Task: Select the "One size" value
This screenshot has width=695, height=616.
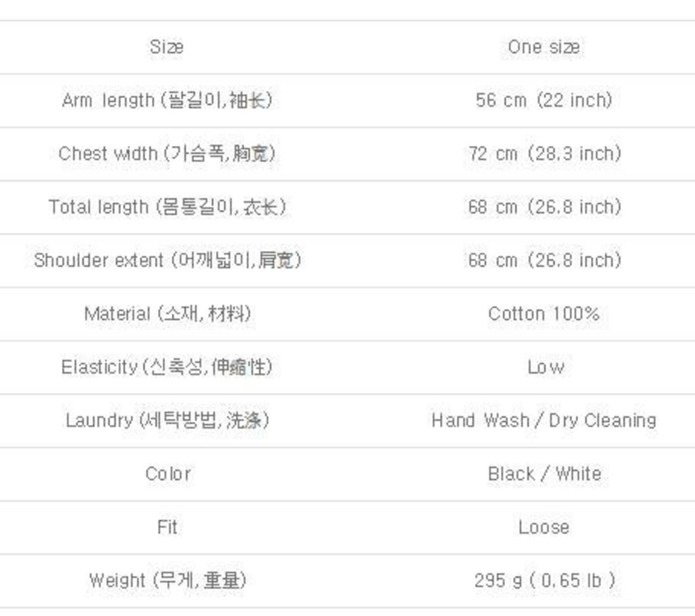Action: 544,47
